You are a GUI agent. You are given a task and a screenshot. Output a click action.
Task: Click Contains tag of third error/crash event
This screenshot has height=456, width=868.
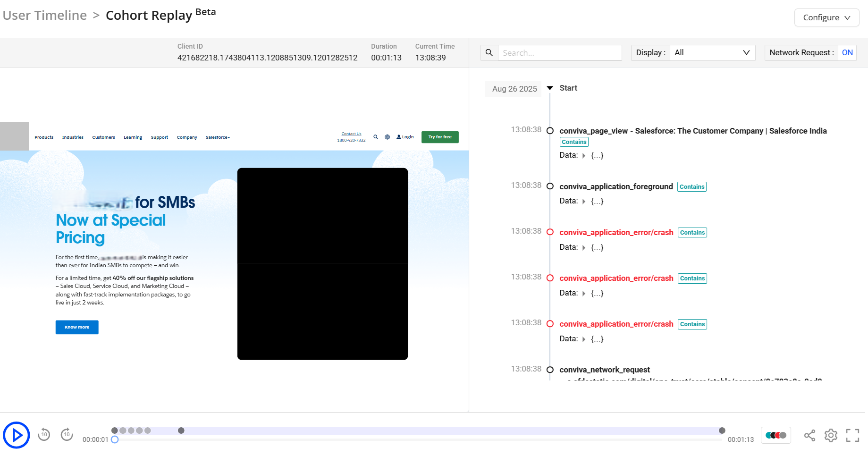(692, 324)
